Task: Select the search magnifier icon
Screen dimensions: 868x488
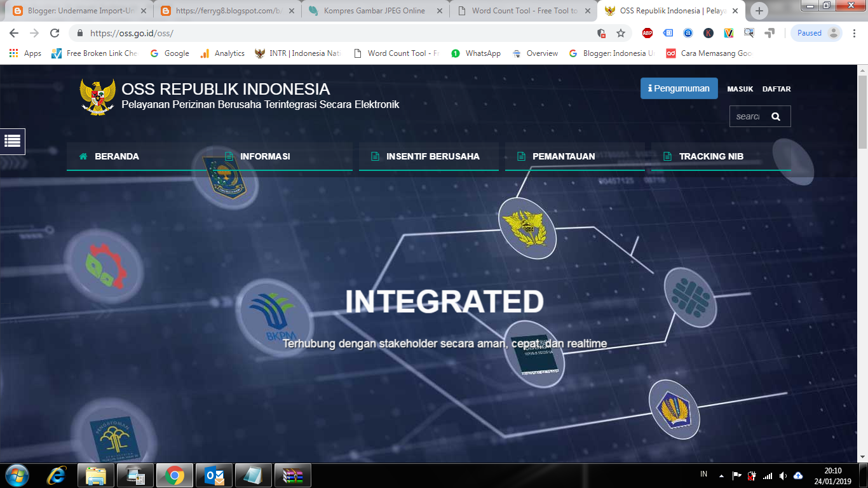Action: 776,116
